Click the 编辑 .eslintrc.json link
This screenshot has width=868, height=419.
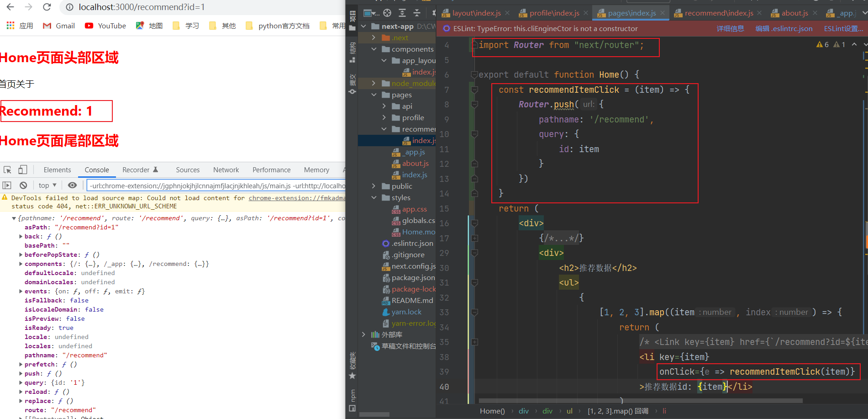pyautogui.click(x=784, y=28)
